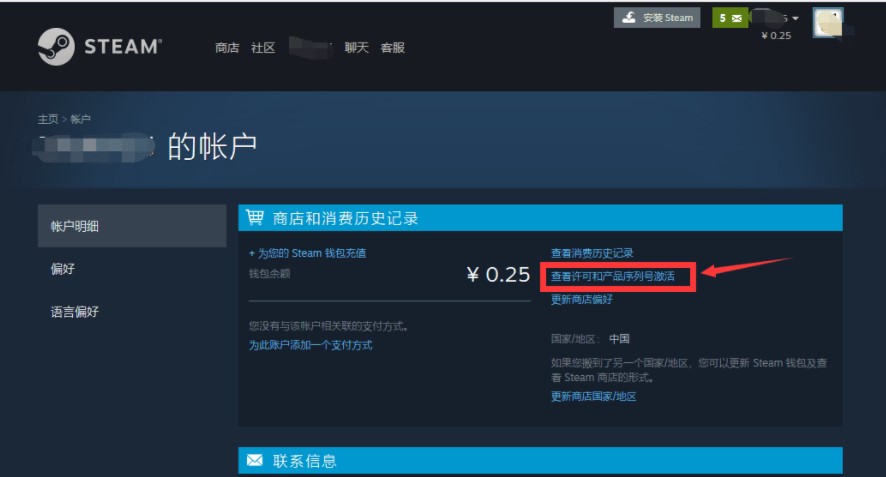This screenshot has height=477, width=886.
Task: Click 更新商店偏好 link
Action: pyautogui.click(x=582, y=299)
